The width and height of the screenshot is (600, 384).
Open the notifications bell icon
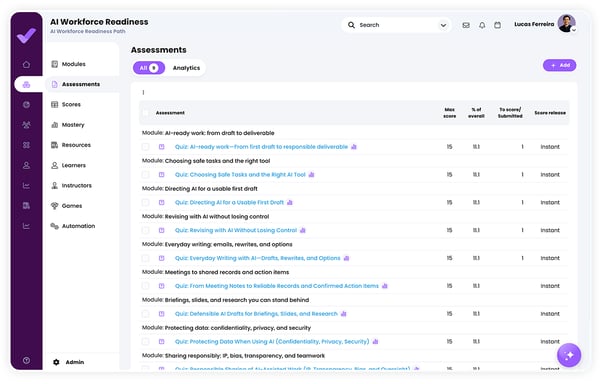482,25
